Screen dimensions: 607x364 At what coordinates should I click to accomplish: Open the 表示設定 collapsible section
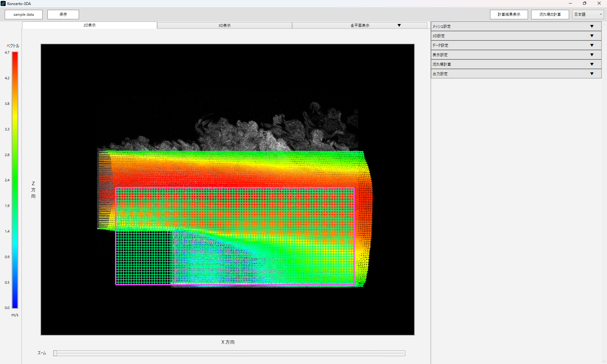coord(592,55)
